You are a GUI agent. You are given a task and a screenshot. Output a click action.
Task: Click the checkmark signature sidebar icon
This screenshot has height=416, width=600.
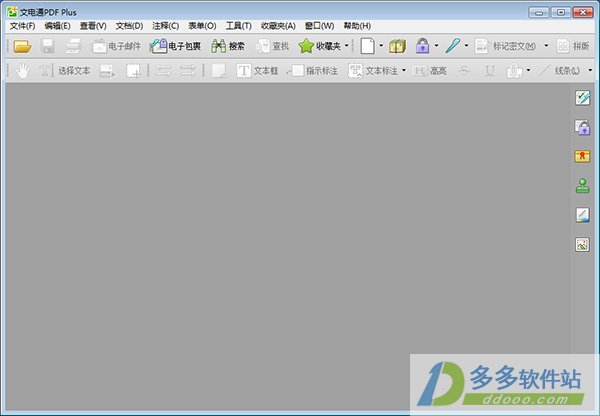click(x=582, y=98)
